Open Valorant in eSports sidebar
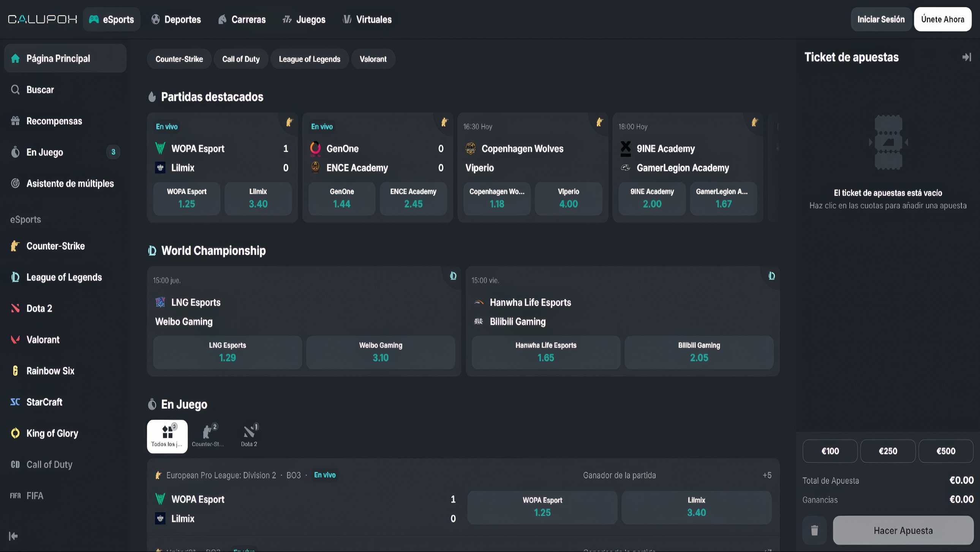Screen dimensions: 980x552 pos(43,339)
